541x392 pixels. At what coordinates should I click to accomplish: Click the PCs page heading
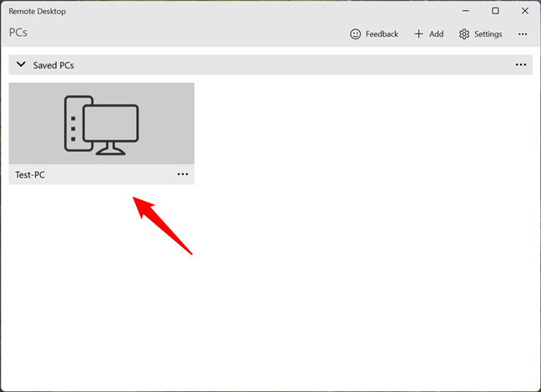[x=18, y=33]
